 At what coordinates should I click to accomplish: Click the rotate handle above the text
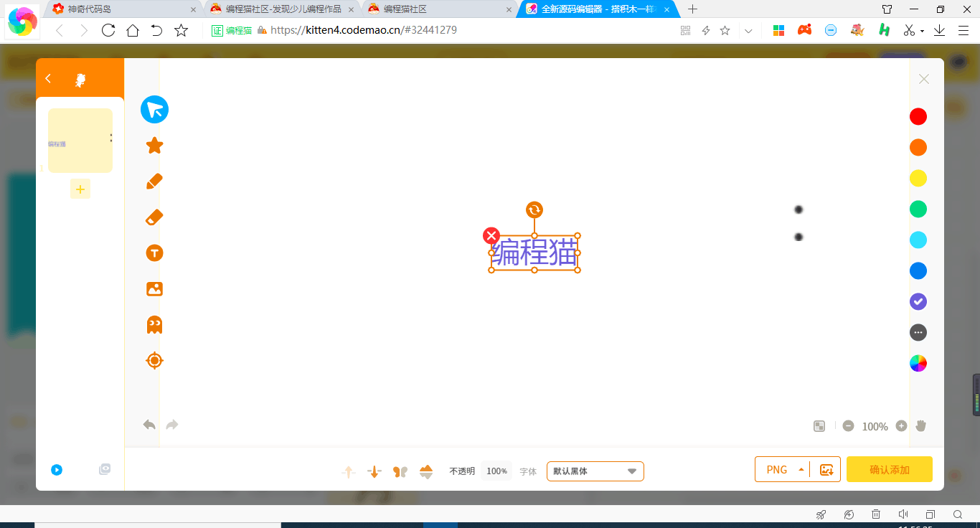pyautogui.click(x=534, y=209)
